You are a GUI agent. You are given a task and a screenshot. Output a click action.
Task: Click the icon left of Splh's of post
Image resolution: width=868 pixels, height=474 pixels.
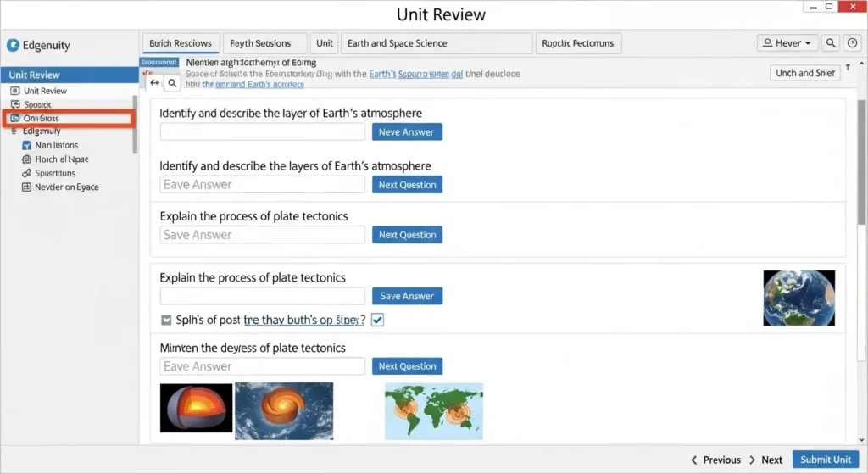[166, 320]
